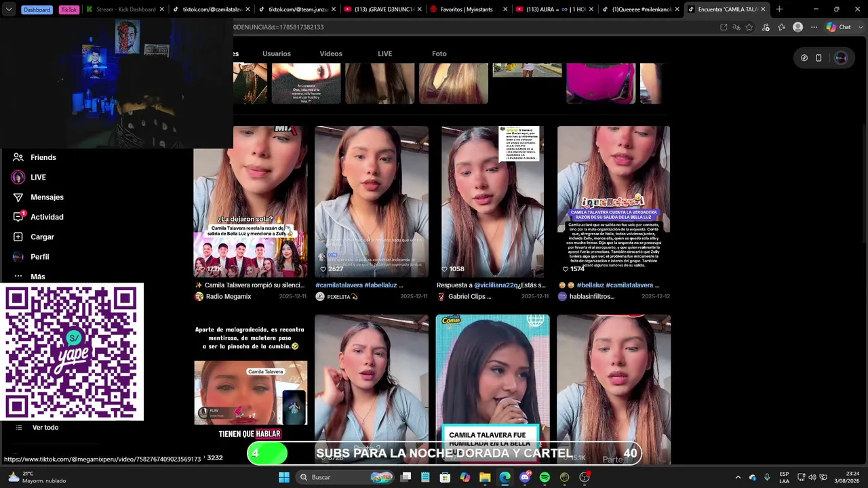Go to Perfil in the sidebar
This screenshot has width=868, height=488.
coord(31,257)
